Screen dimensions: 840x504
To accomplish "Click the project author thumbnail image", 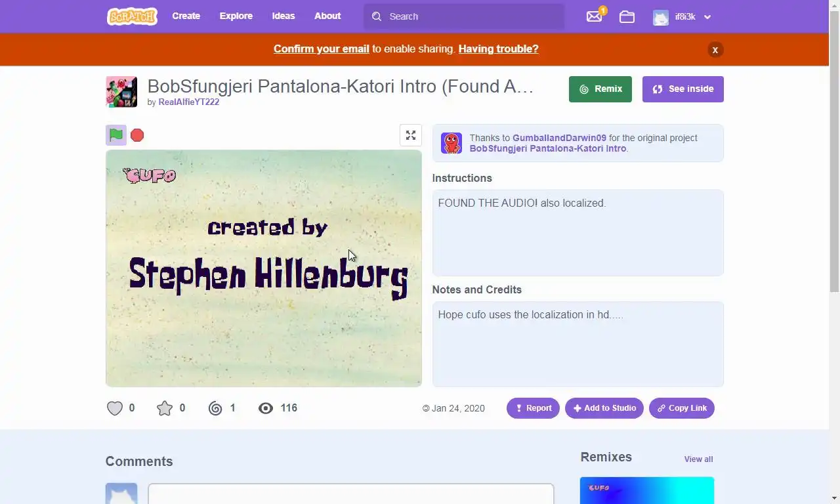I will [121, 92].
